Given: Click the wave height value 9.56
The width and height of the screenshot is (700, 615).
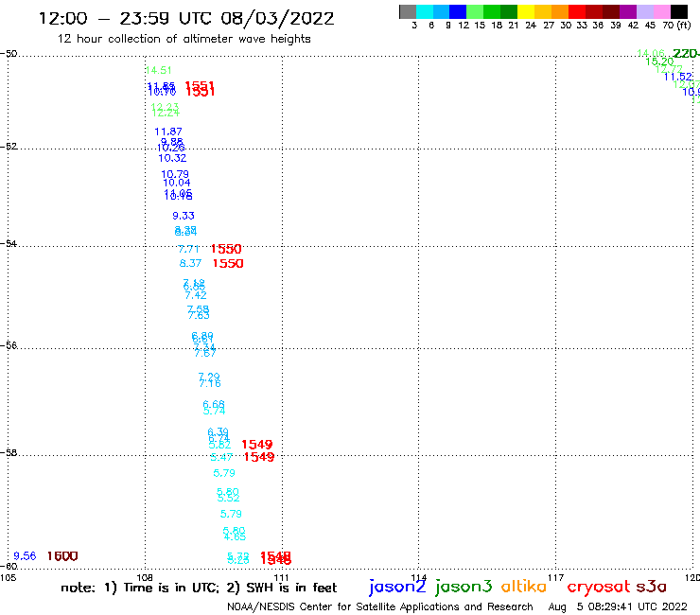Looking at the screenshot, I should pyautogui.click(x=25, y=556).
